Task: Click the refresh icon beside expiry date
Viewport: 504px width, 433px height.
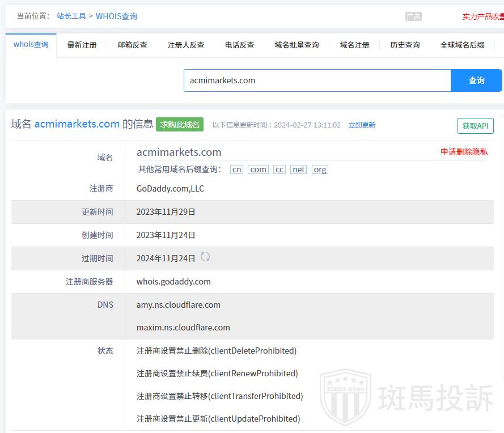Action: (205, 257)
